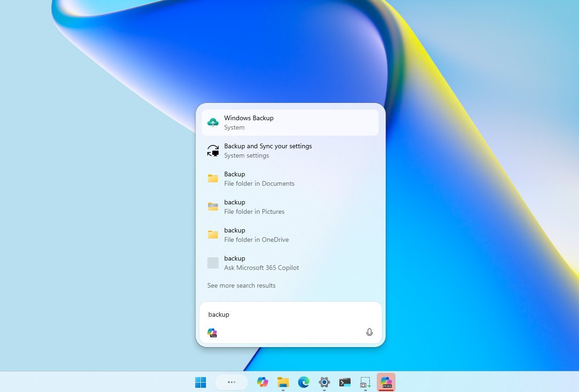Open the backup folder in Pictures
This screenshot has height=392, width=579.
[290, 206]
